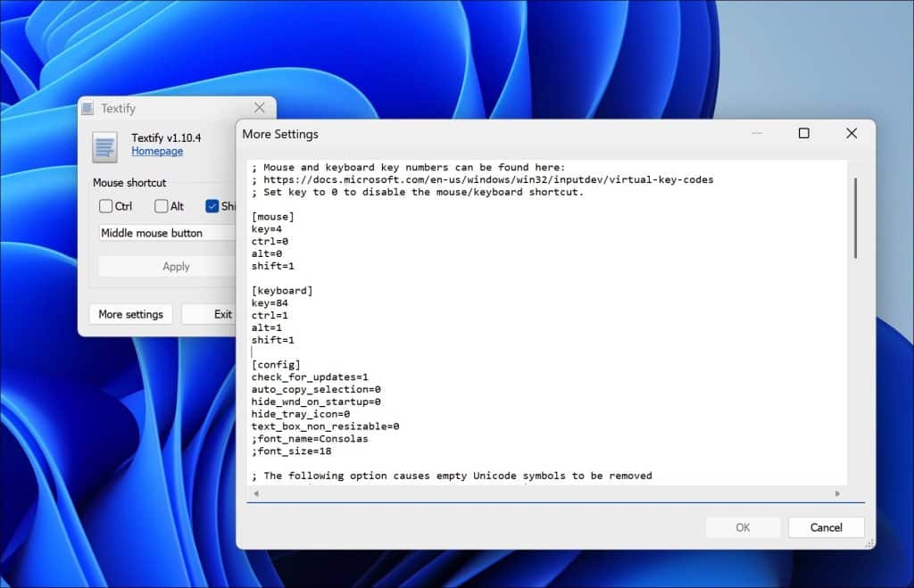
Task: Close the More Settings window
Action: coord(852,134)
